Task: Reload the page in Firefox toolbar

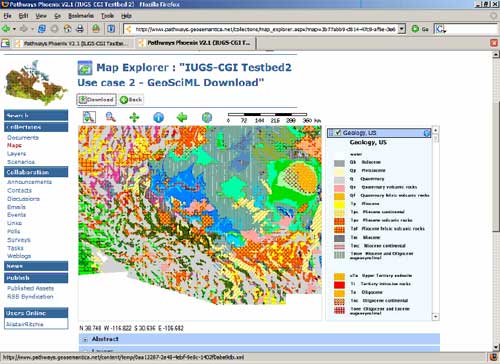Action: pyautogui.click(x=42, y=29)
